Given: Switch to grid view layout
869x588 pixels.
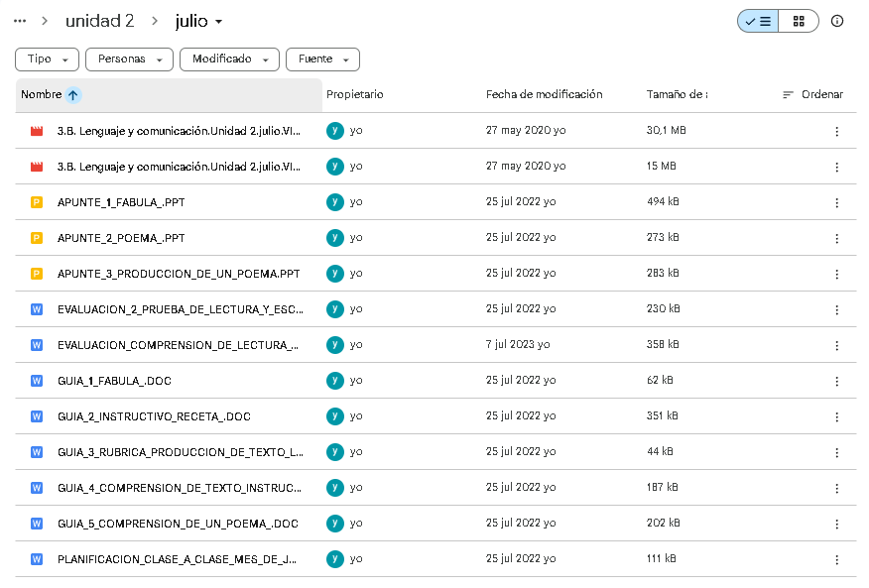Looking at the screenshot, I should (x=799, y=21).
